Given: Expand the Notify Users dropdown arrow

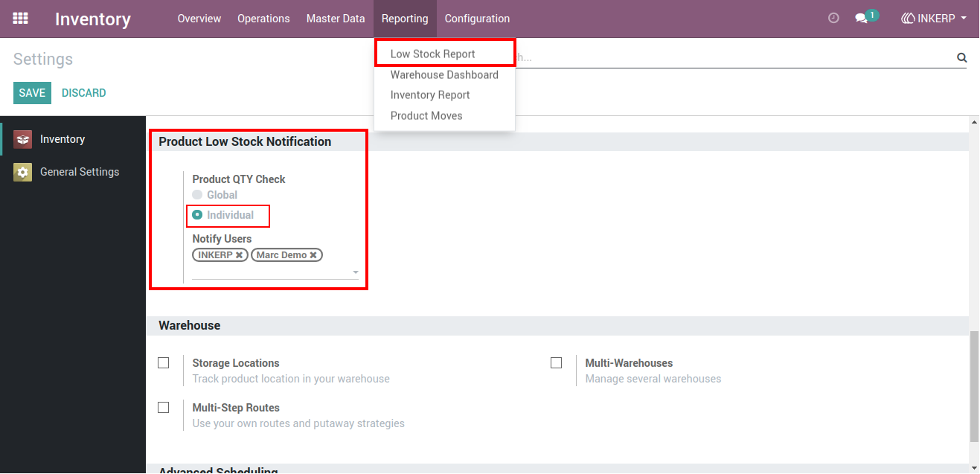Looking at the screenshot, I should click(x=356, y=272).
